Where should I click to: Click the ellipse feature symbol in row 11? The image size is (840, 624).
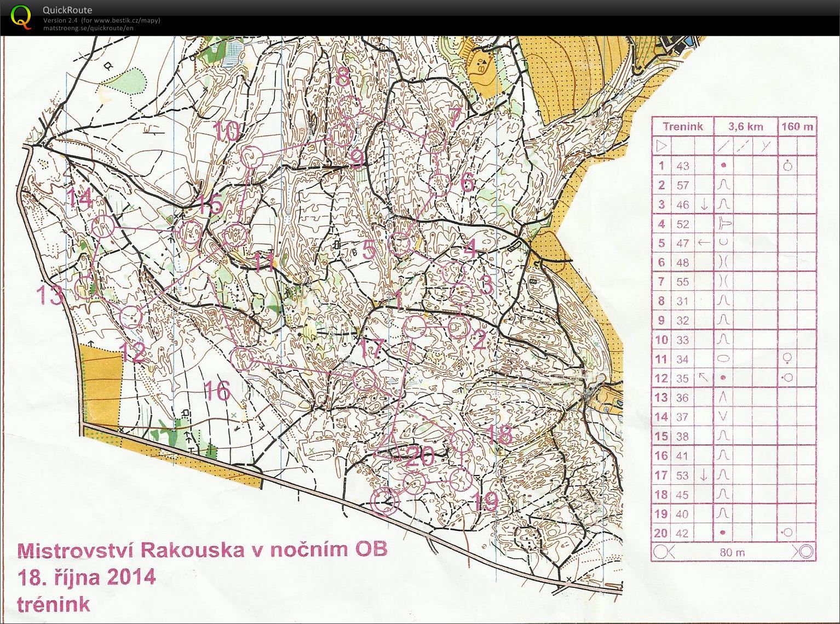(x=723, y=359)
